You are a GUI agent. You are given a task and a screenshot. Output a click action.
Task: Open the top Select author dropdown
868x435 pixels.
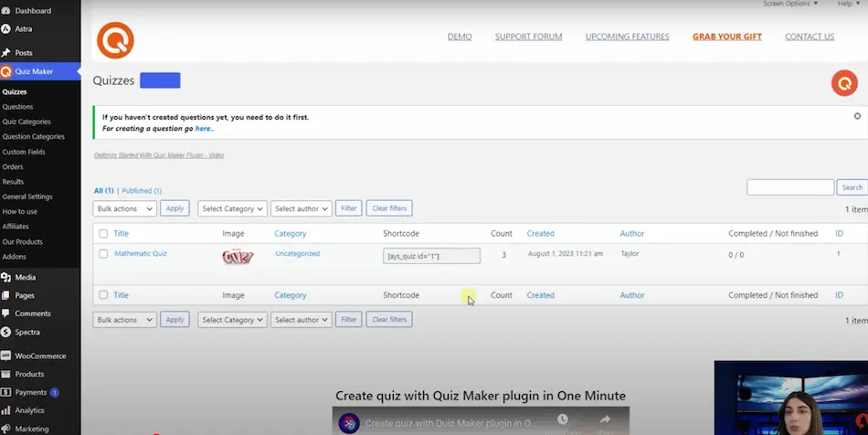(302, 208)
